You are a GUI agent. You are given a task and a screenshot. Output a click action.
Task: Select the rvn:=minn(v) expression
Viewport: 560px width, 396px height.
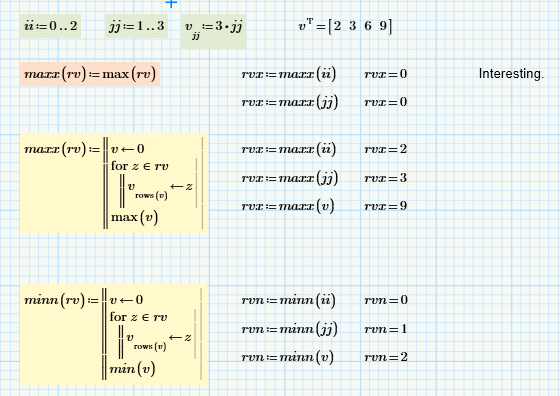[288, 357]
